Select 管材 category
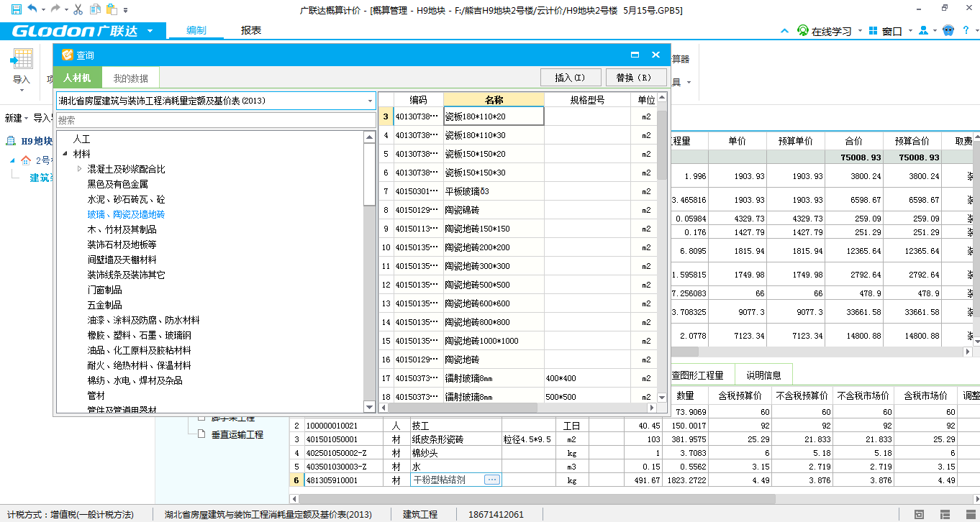 (x=96, y=395)
